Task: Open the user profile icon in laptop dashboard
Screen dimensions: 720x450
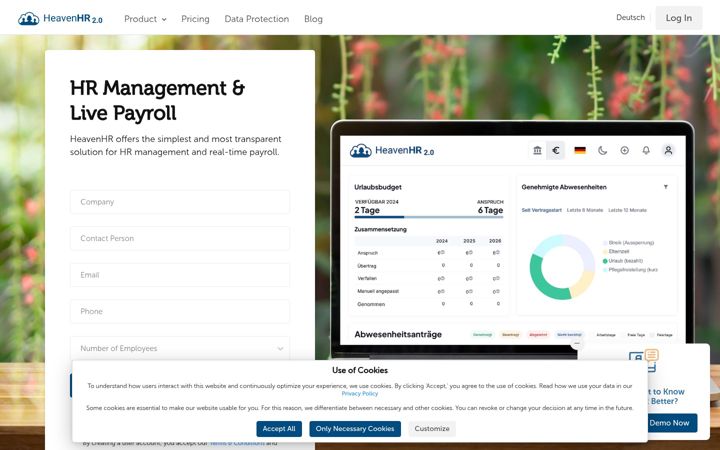Action: coord(668,150)
